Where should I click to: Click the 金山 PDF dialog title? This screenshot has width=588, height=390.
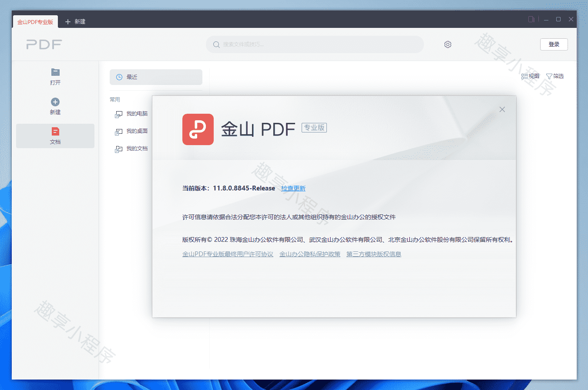[x=258, y=129]
